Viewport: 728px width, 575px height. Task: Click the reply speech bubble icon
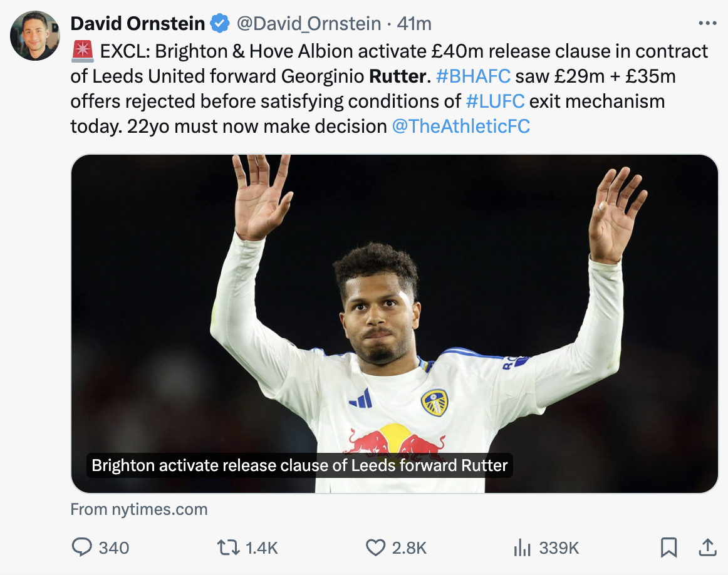[x=82, y=548]
